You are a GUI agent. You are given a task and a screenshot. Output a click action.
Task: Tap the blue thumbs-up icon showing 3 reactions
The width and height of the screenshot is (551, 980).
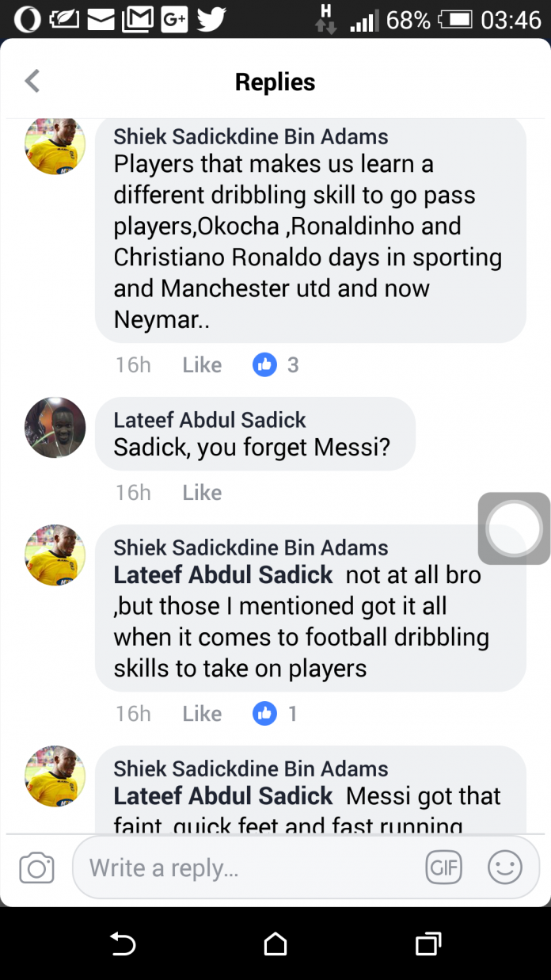point(264,364)
